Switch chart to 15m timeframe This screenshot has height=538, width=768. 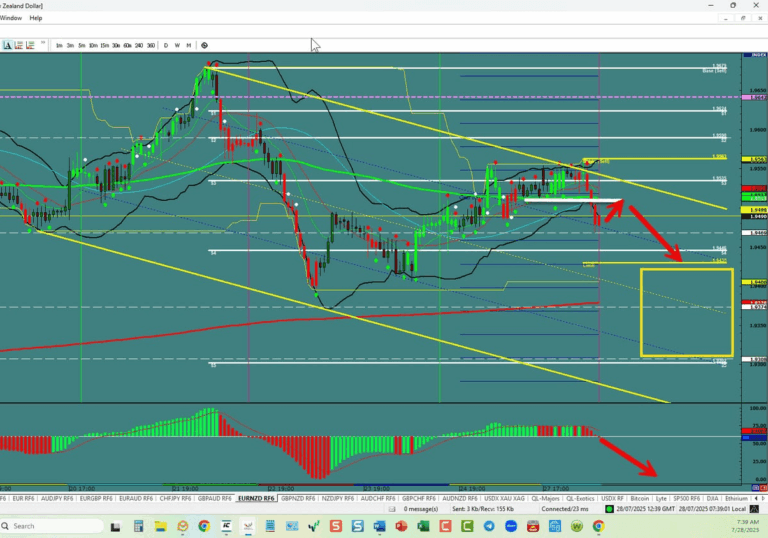coord(104,45)
